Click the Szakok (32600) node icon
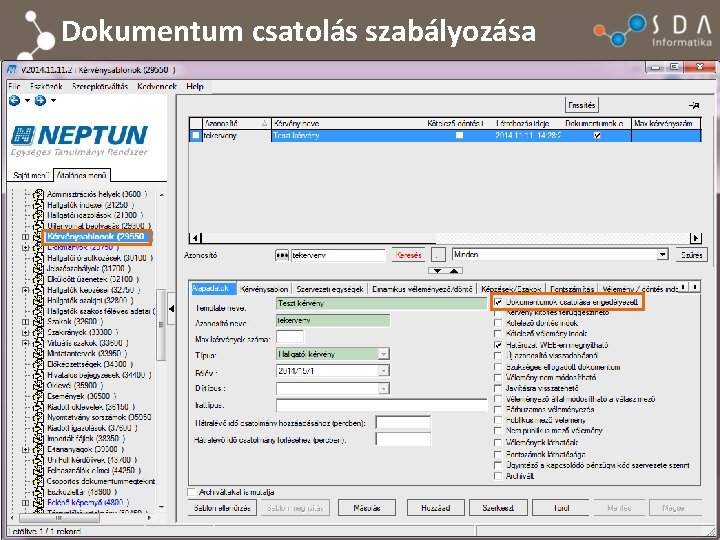 (39, 321)
